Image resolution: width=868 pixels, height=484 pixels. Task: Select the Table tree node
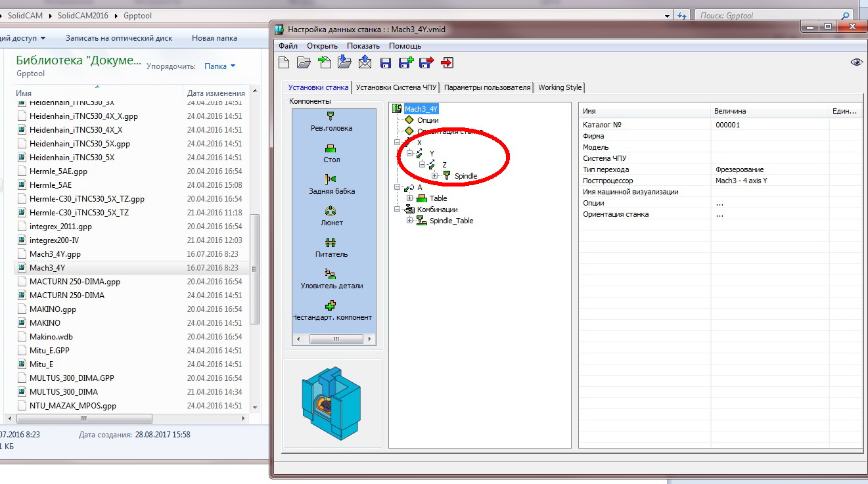pos(438,198)
